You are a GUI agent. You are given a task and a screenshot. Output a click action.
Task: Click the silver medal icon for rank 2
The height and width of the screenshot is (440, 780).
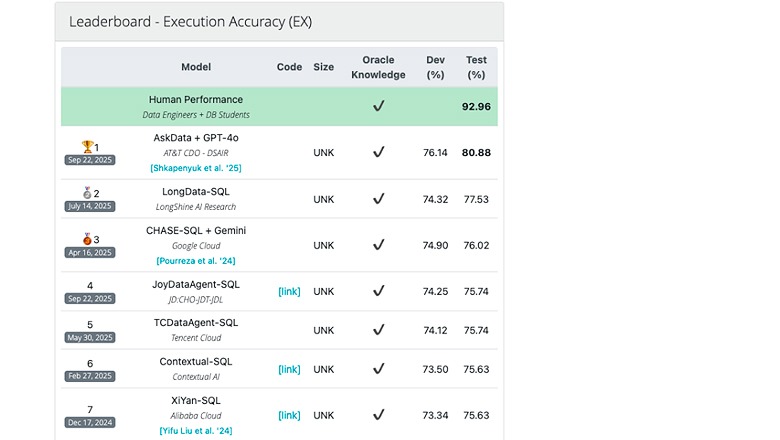coord(84,193)
